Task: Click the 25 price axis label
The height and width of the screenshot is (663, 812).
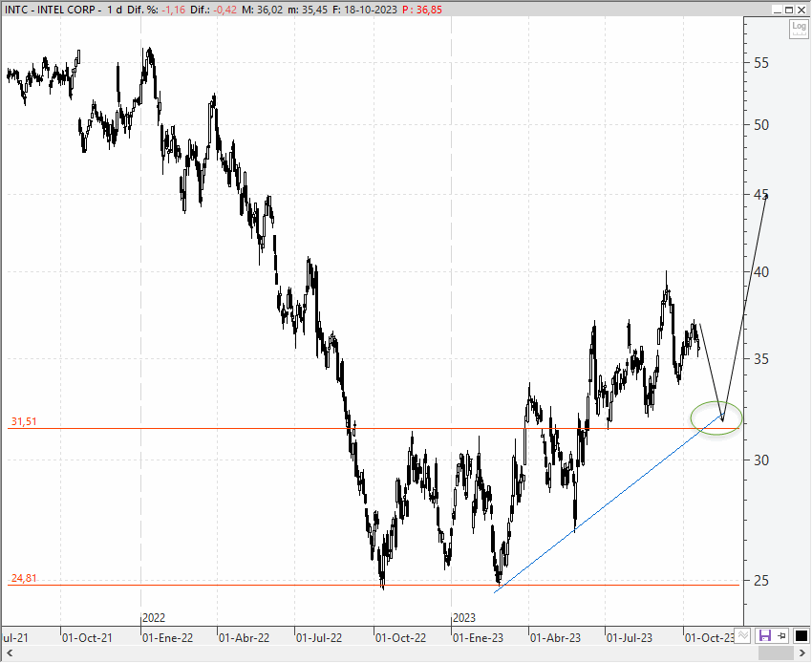Action: point(761,581)
